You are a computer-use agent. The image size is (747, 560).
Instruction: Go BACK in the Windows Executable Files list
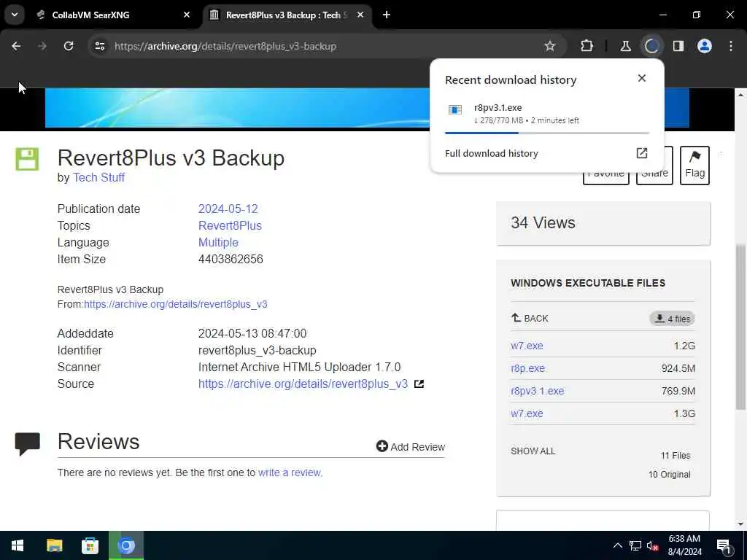[x=530, y=318]
